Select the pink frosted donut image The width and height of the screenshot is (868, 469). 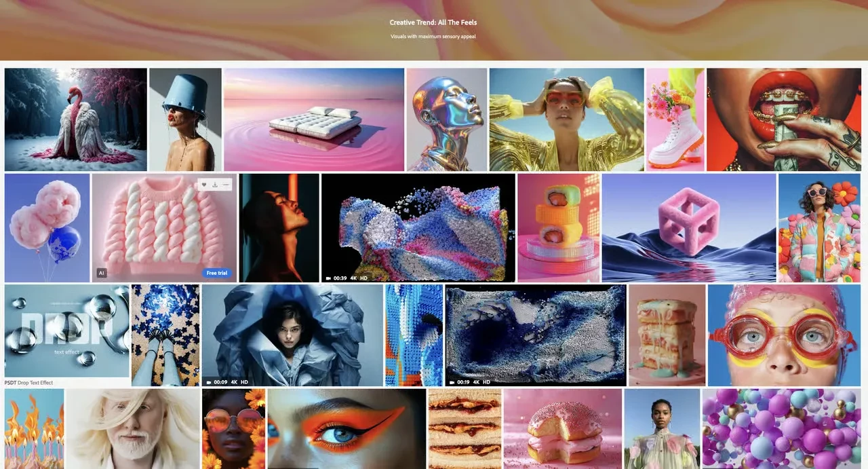coord(563,429)
